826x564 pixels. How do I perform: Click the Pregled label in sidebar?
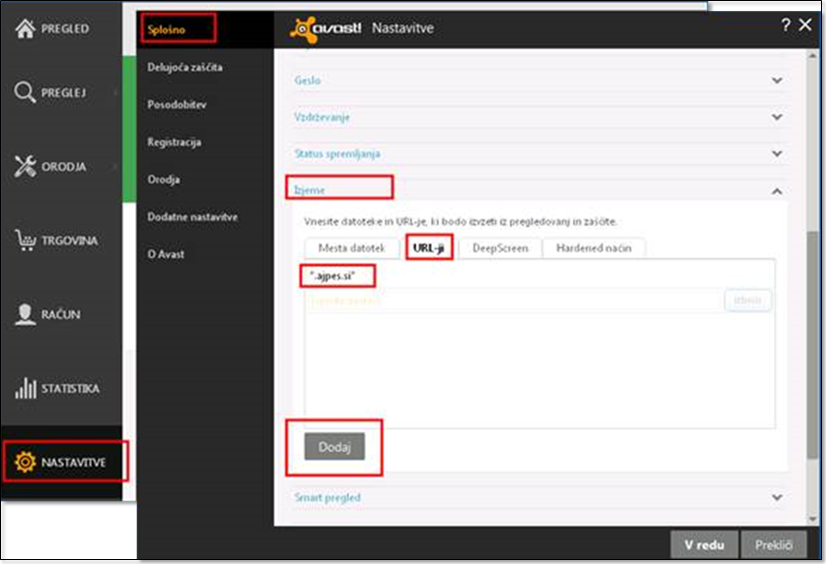[65, 29]
